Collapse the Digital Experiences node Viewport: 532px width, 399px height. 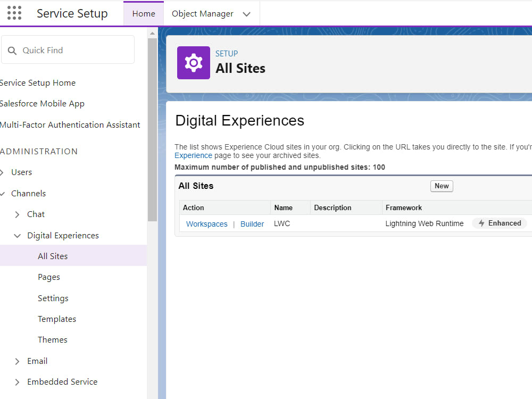tap(18, 236)
